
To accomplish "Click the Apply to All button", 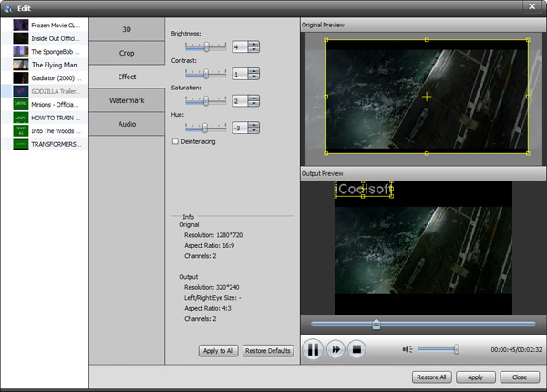I will pos(217,351).
